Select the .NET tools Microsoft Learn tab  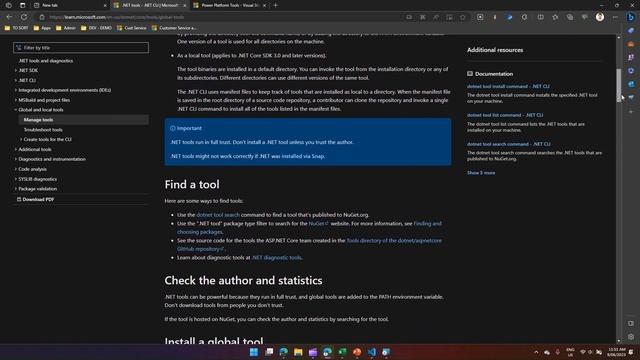[150, 5]
